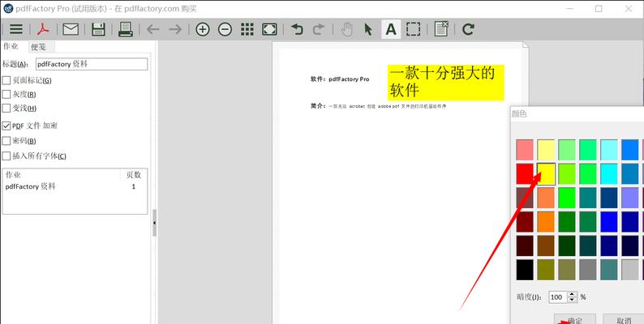The height and width of the screenshot is (324, 644).
Task: Pick the light yellow color swatch
Action: (546, 150)
